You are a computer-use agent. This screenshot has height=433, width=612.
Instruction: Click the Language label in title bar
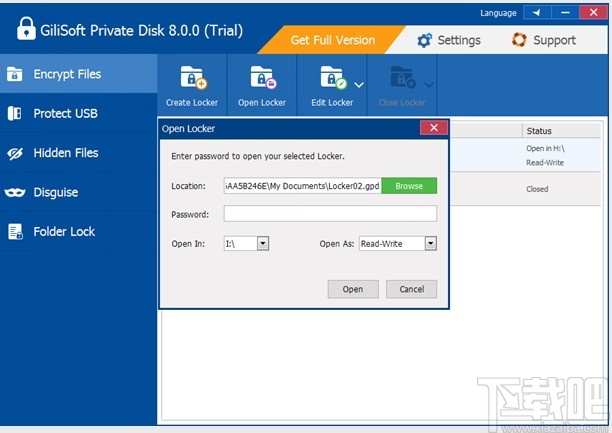[x=498, y=13]
